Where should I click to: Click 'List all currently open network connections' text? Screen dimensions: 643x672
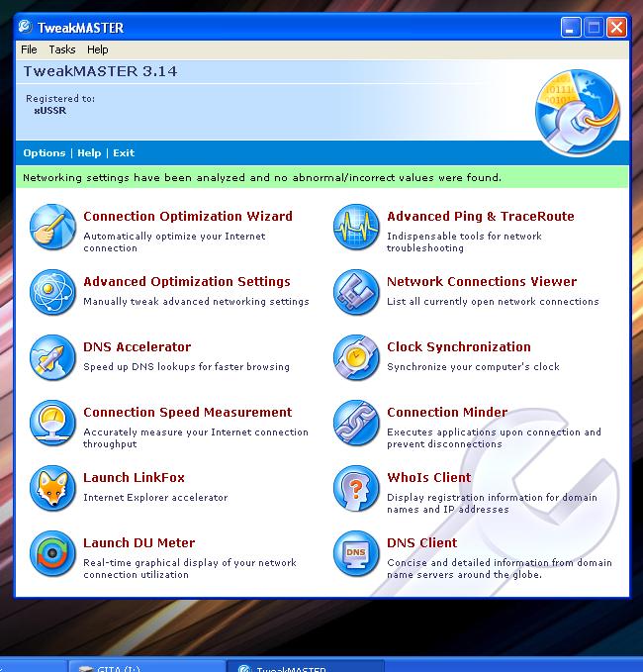pos(493,302)
